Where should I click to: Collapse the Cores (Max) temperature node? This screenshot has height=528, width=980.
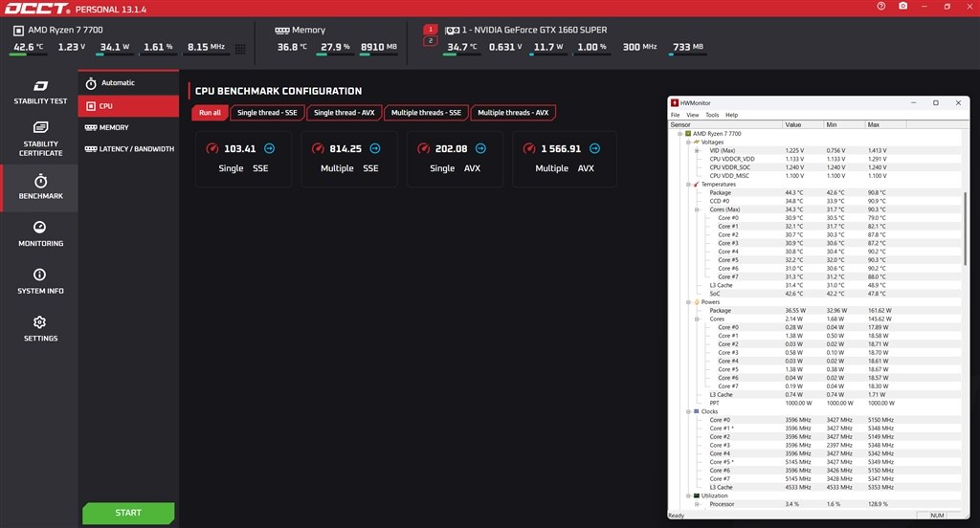(697, 209)
